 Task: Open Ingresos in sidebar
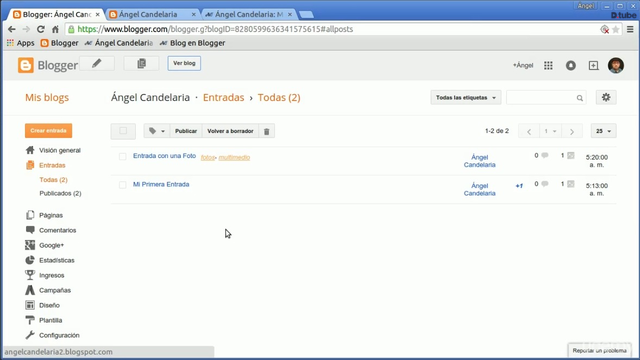pyautogui.click(x=44, y=275)
